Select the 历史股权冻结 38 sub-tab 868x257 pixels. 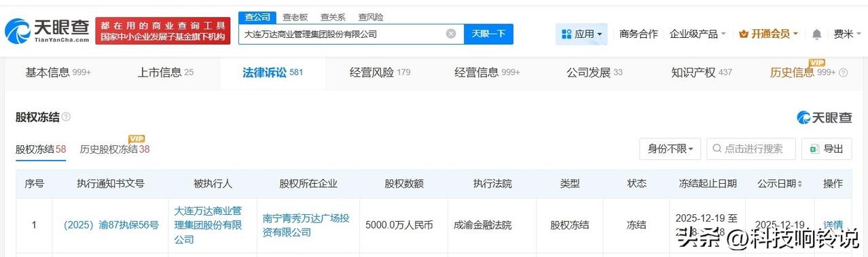tap(115, 149)
